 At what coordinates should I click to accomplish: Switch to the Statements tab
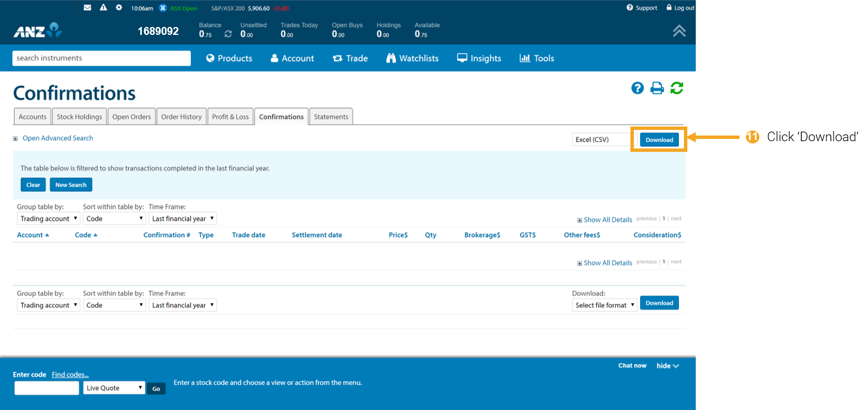(331, 116)
